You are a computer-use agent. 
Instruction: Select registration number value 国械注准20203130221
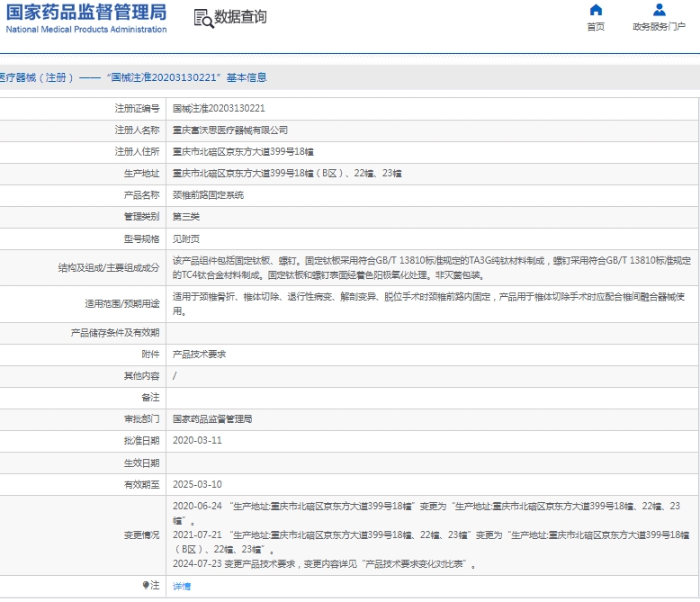(219, 109)
